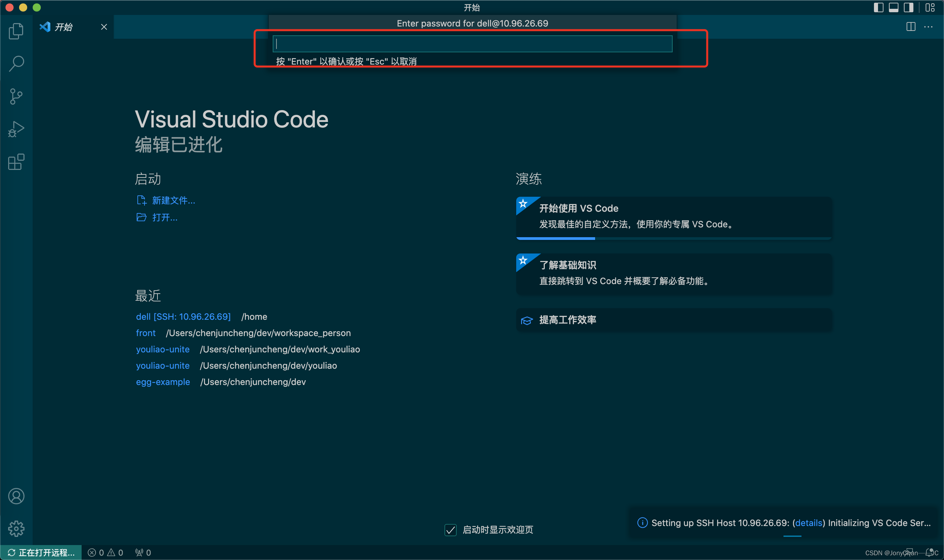Open the Accounts menu icon

coord(16,496)
